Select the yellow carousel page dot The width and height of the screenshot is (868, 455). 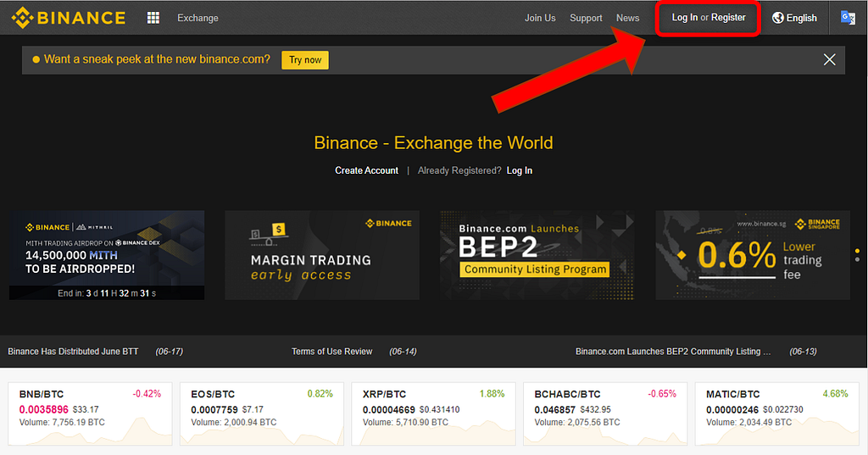[858, 251]
